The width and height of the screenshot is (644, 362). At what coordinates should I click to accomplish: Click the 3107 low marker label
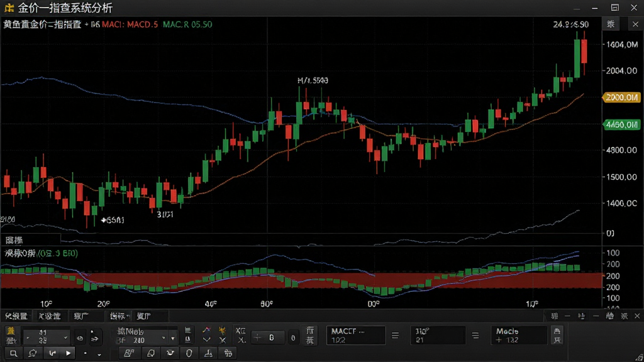pyautogui.click(x=165, y=214)
